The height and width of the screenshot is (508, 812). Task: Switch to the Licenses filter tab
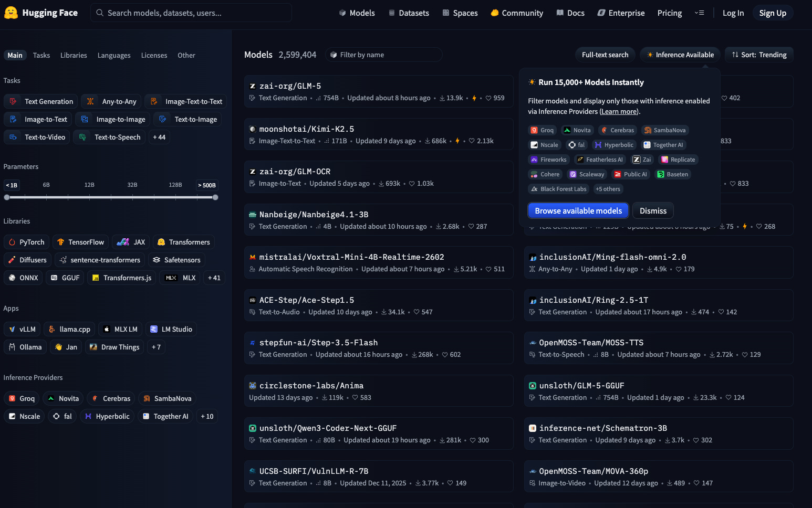click(x=154, y=55)
